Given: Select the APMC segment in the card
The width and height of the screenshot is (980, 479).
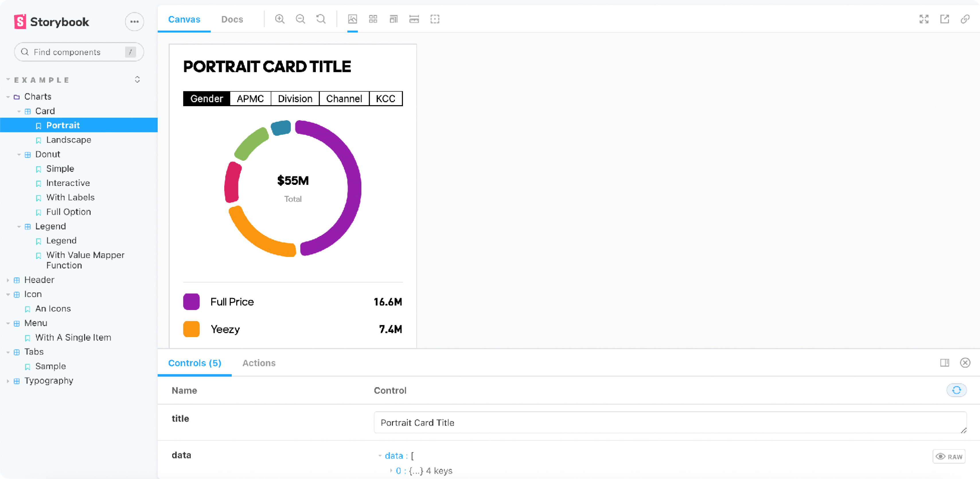Looking at the screenshot, I should (x=250, y=99).
